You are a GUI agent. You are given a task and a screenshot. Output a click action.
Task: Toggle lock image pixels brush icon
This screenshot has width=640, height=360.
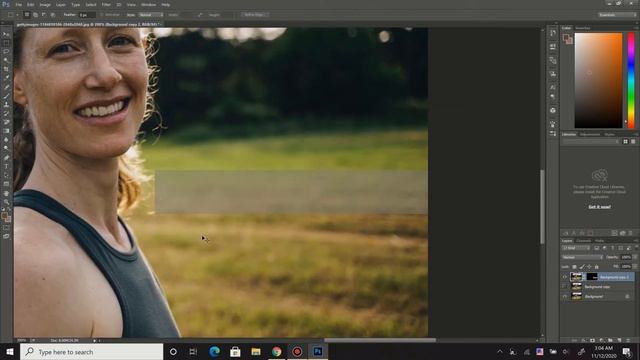(582, 267)
